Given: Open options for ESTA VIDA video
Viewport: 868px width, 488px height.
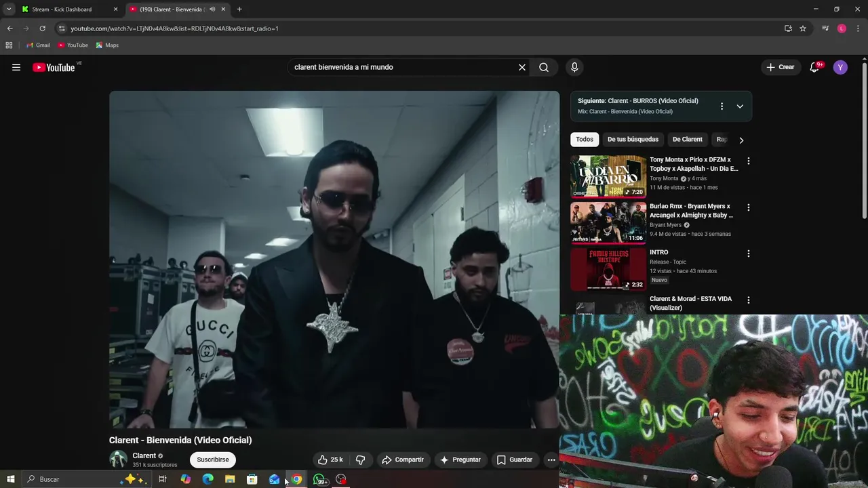Looking at the screenshot, I should point(749,300).
